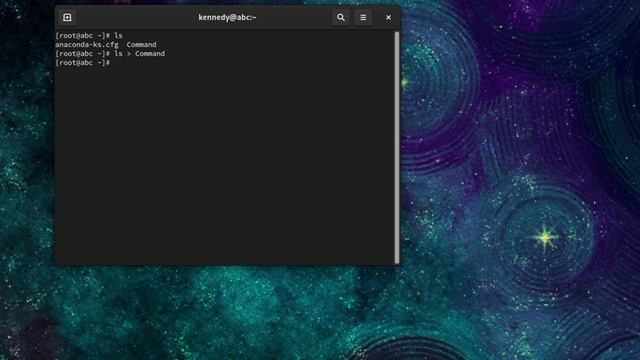The height and width of the screenshot is (360, 640).
Task: Open the terminal hamburger menu
Action: point(363,18)
